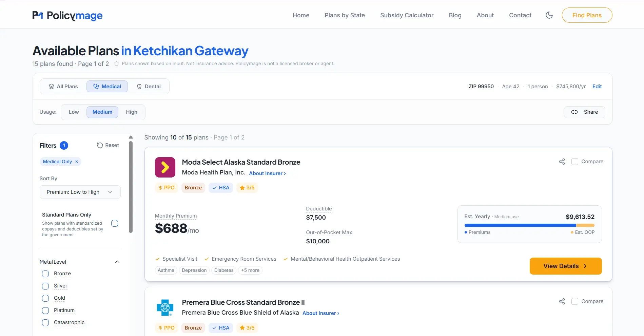Go to Home in navigation

coord(301,15)
